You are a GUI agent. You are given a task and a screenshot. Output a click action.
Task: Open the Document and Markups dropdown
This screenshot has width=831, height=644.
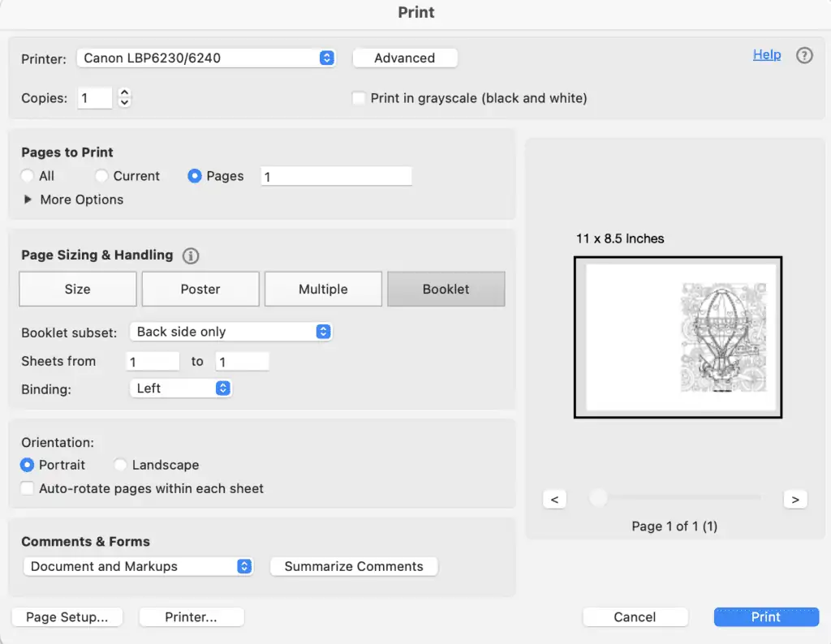click(x=138, y=566)
